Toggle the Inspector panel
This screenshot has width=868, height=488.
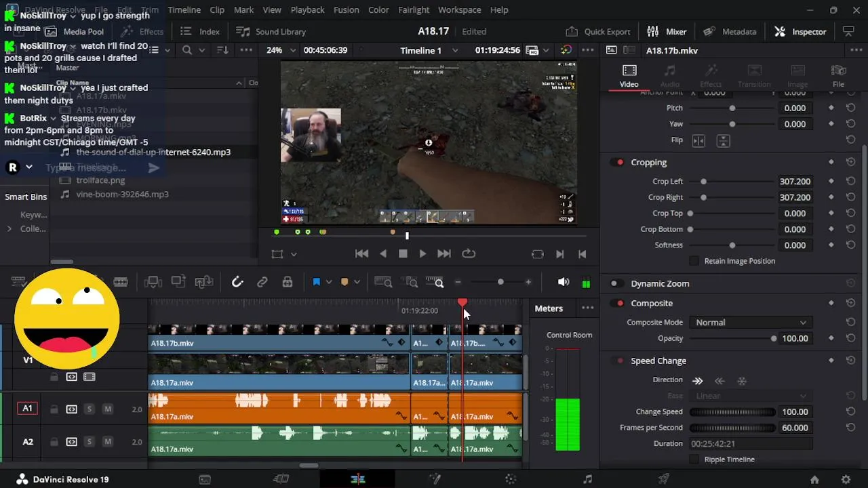click(x=800, y=31)
